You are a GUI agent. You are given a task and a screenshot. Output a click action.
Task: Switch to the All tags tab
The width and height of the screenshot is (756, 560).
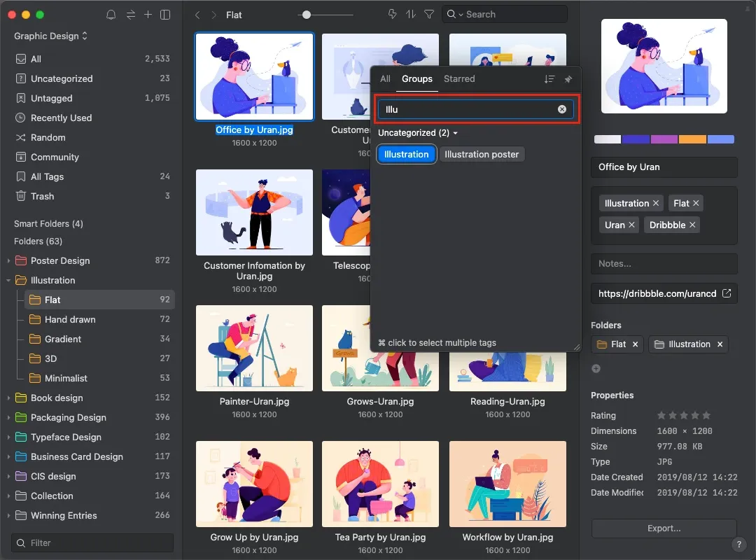point(385,79)
